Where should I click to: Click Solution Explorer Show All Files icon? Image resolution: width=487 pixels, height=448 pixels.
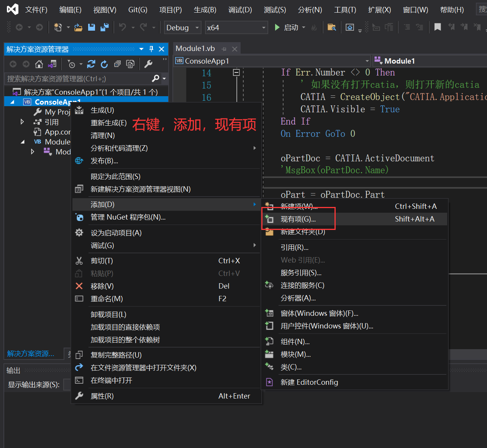tap(130, 64)
